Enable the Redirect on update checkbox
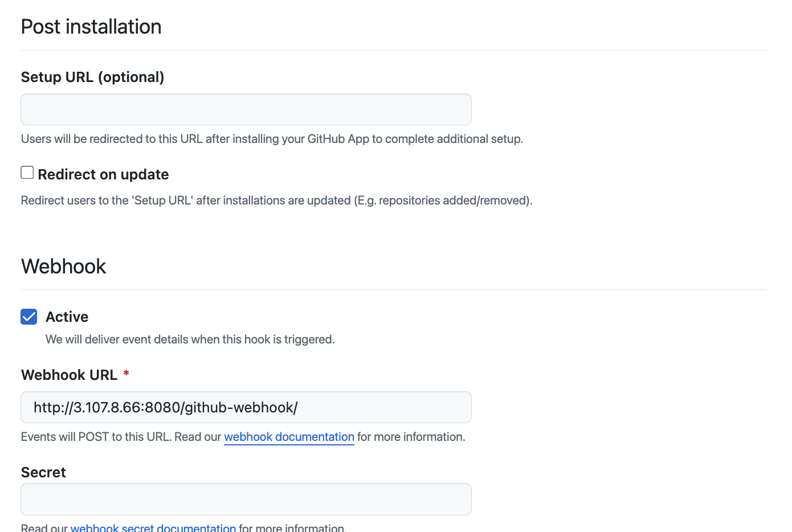This screenshot has width=792, height=532. point(27,173)
